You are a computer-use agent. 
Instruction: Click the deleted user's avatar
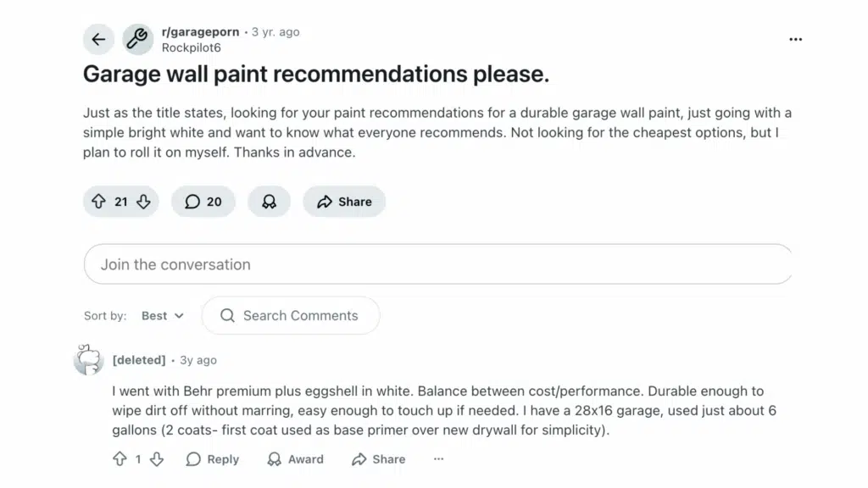87,359
